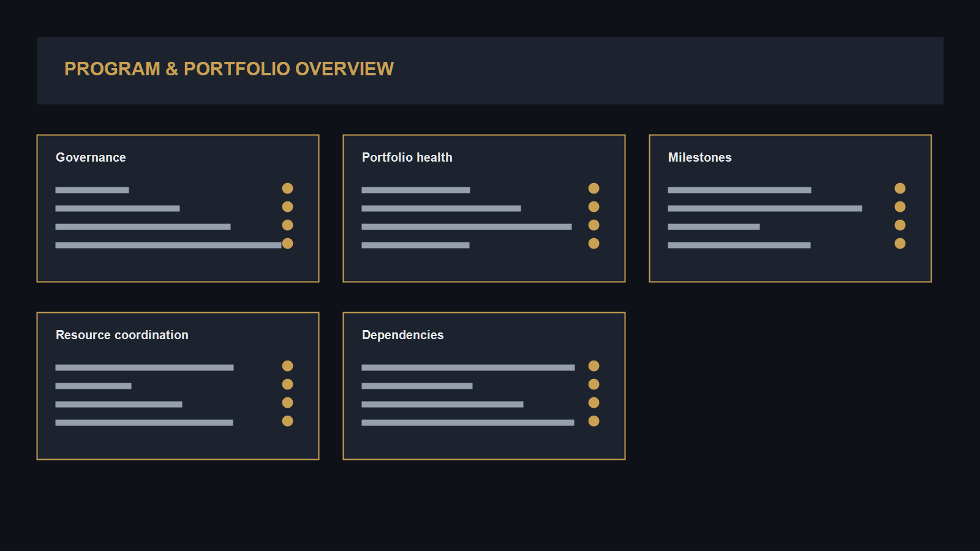Viewport: 980px width, 551px height.
Task: Select the Governance card heading
Action: [91, 157]
